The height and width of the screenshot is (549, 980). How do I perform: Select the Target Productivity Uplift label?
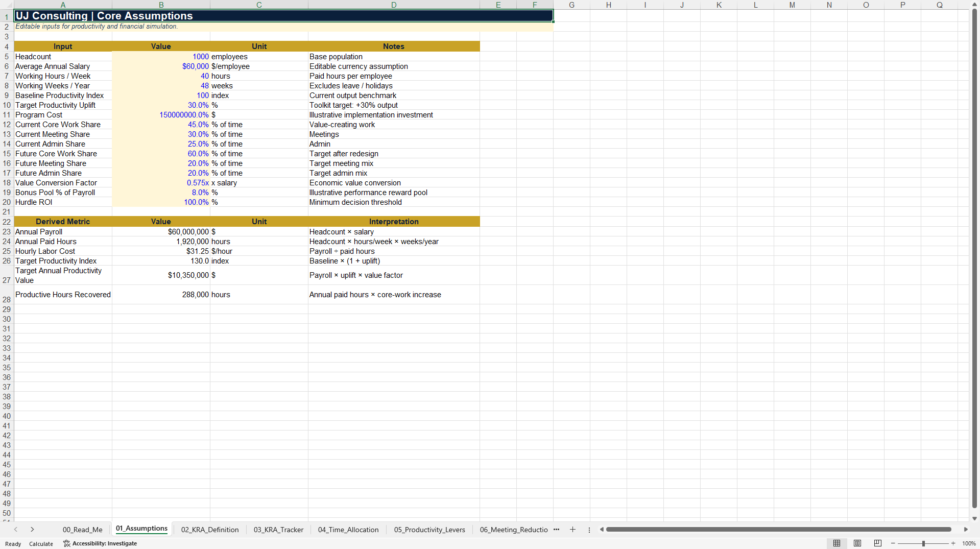click(x=63, y=105)
